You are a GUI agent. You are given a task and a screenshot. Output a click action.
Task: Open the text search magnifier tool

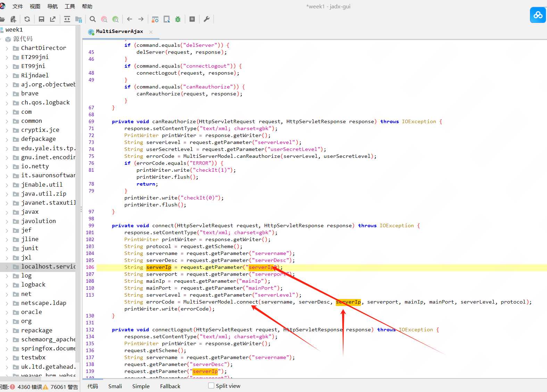[x=93, y=19]
